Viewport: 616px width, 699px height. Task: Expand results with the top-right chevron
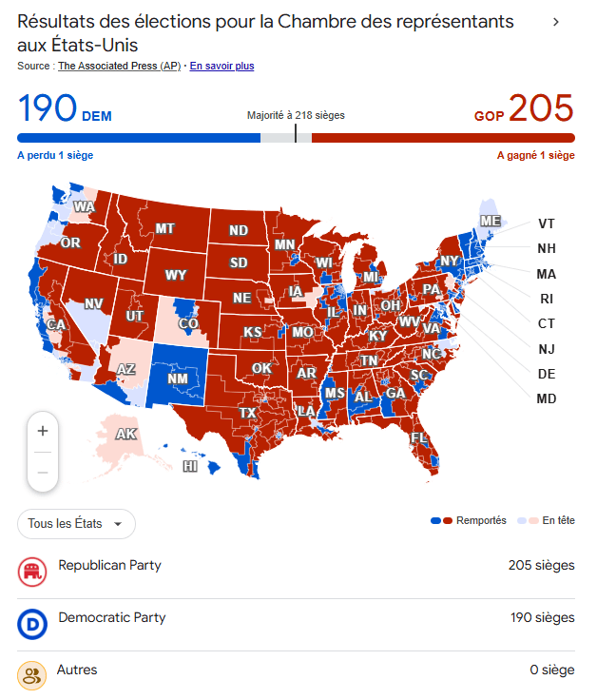tap(556, 22)
